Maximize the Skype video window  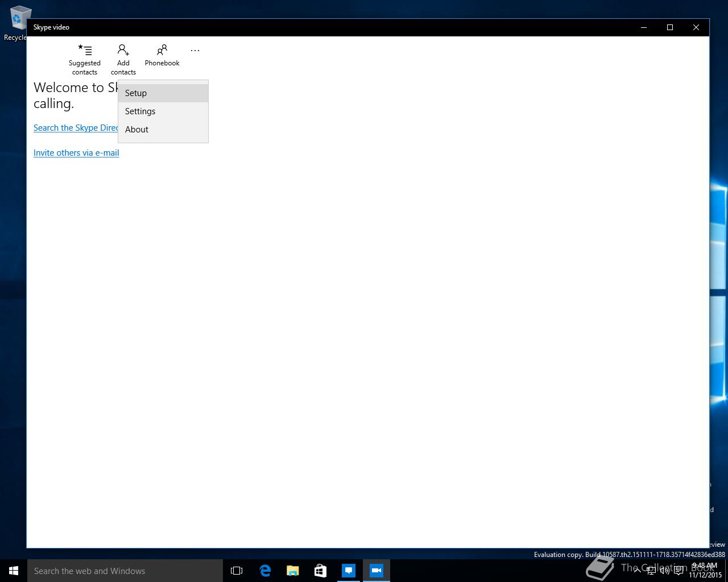(x=670, y=27)
